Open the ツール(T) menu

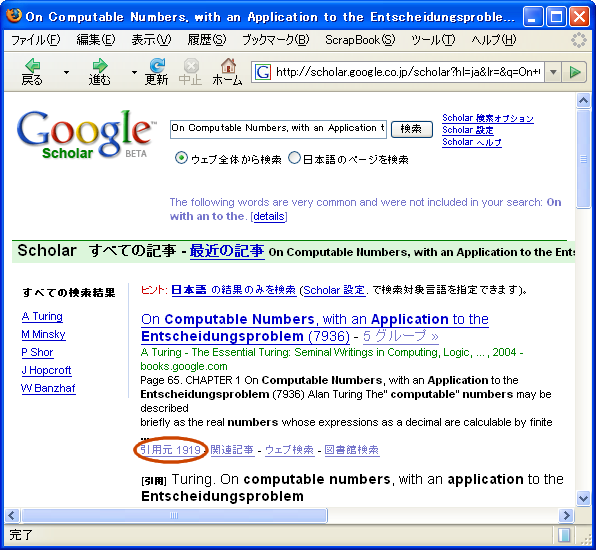click(433, 40)
